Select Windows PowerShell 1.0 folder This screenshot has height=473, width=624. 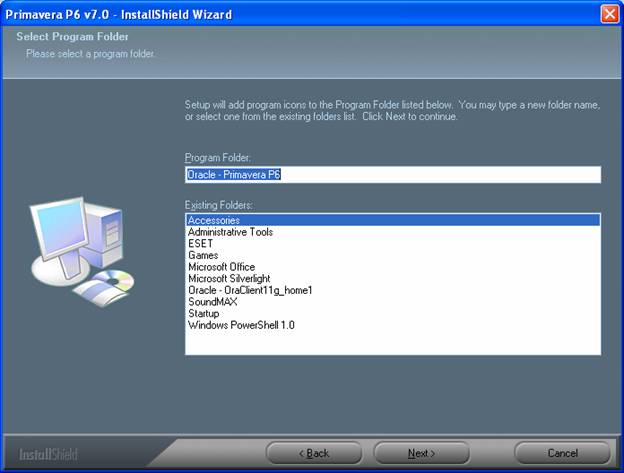click(x=393, y=325)
